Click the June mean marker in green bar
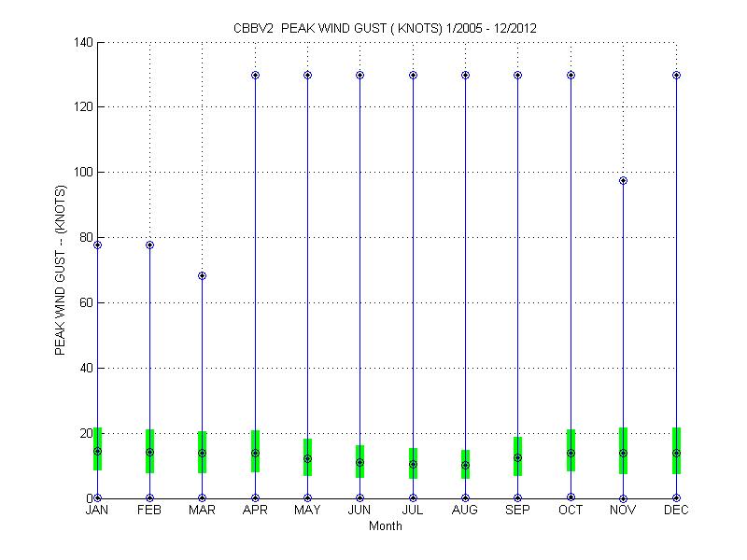The image size is (747, 560). click(x=359, y=462)
